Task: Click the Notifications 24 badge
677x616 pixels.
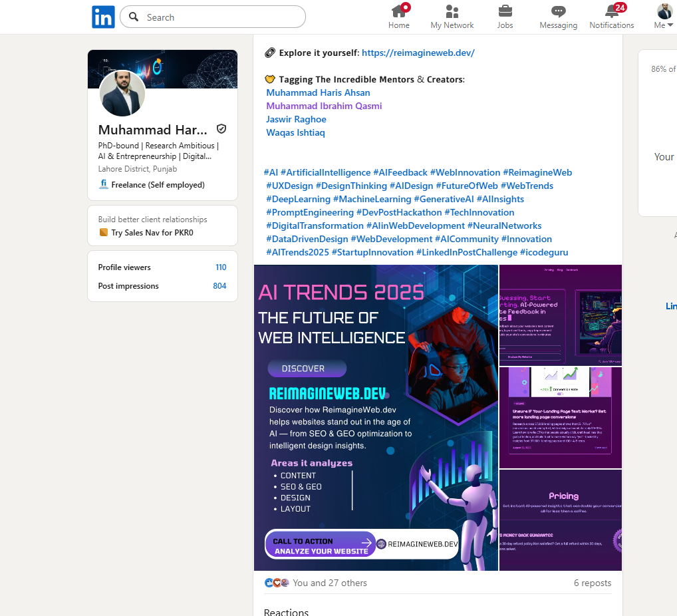Action: pyautogui.click(x=620, y=7)
